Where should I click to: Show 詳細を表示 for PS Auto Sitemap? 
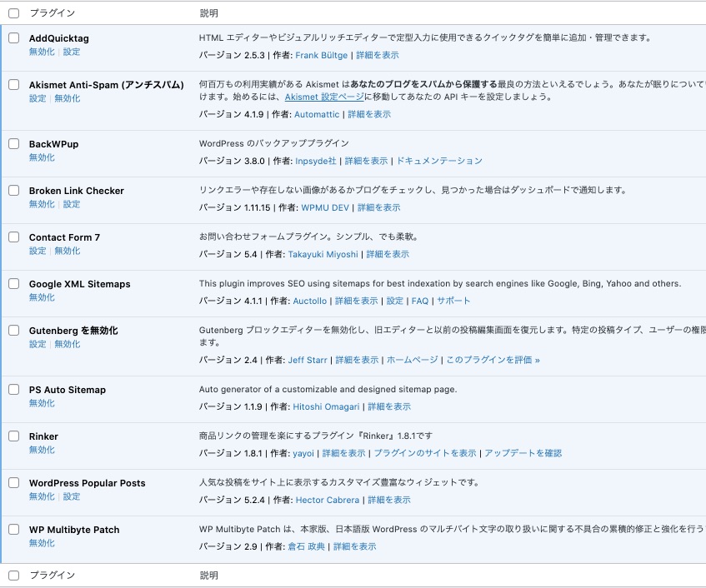pyautogui.click(x=389, y=406)
